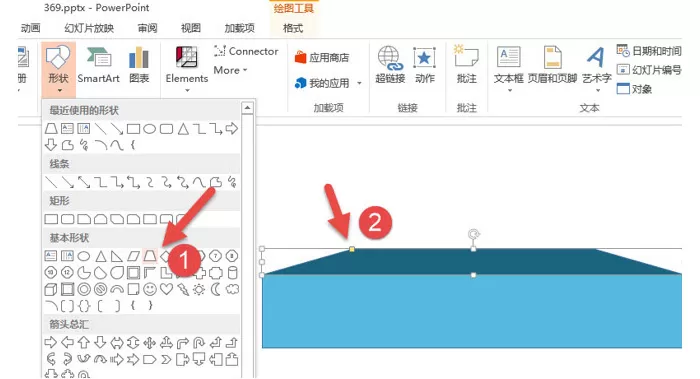Screen dimensions: 700x379
Task: Insert the smiley face shape
Action: [150, 289]
